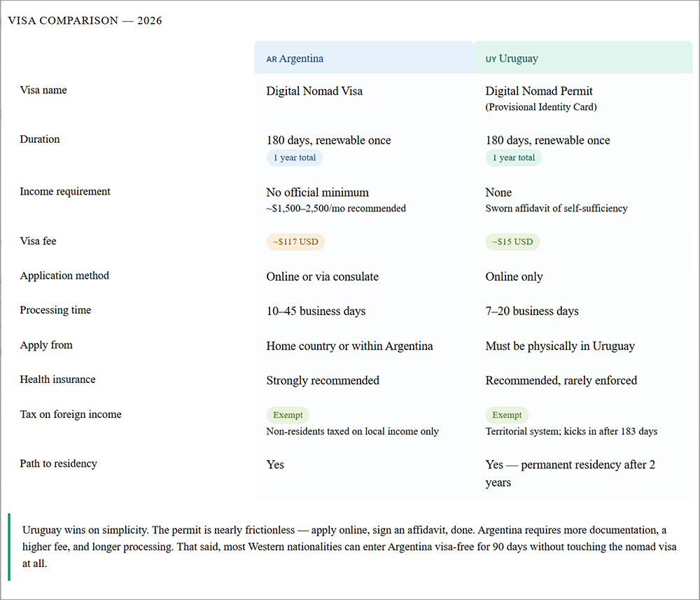Click the Exempt badge under Argentina
This screenshot has height=600, width=700.
(x=288, y=415)
